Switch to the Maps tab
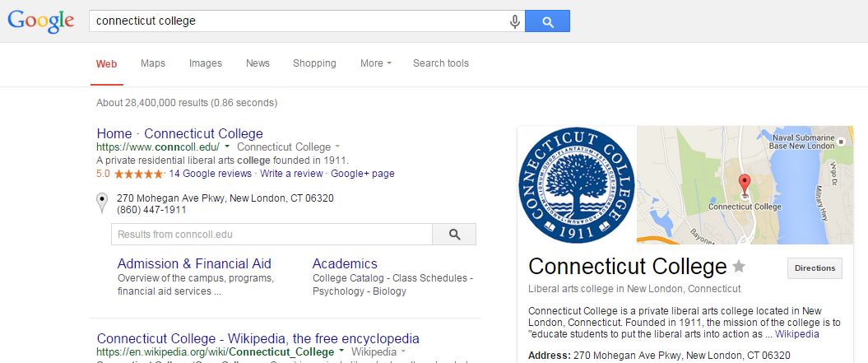The width and height of the screenshot is (868, 363). tap(153, 63)
